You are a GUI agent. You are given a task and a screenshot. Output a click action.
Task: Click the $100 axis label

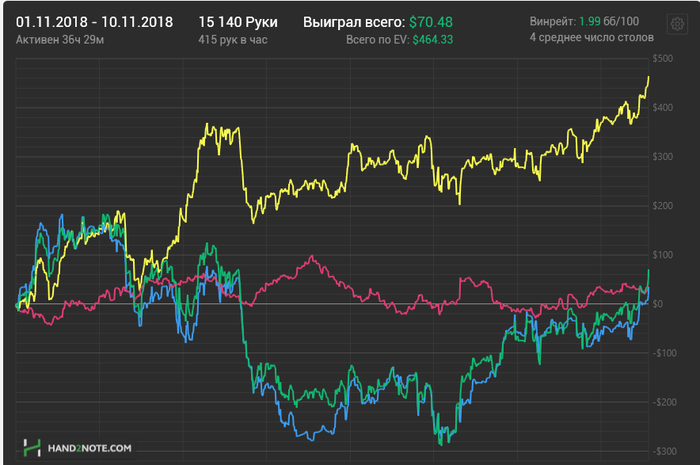662,255
